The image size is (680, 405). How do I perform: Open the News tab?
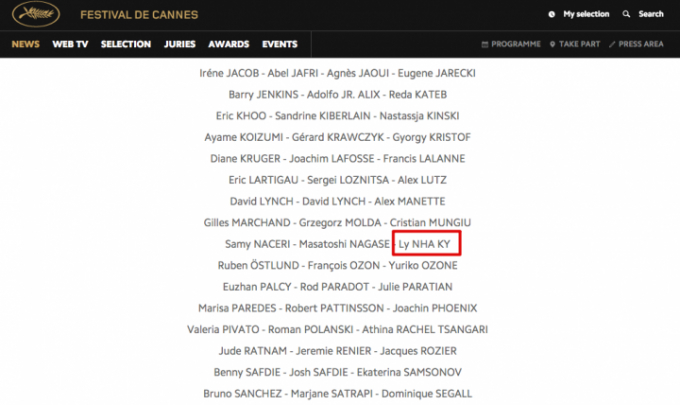(25, 44)
